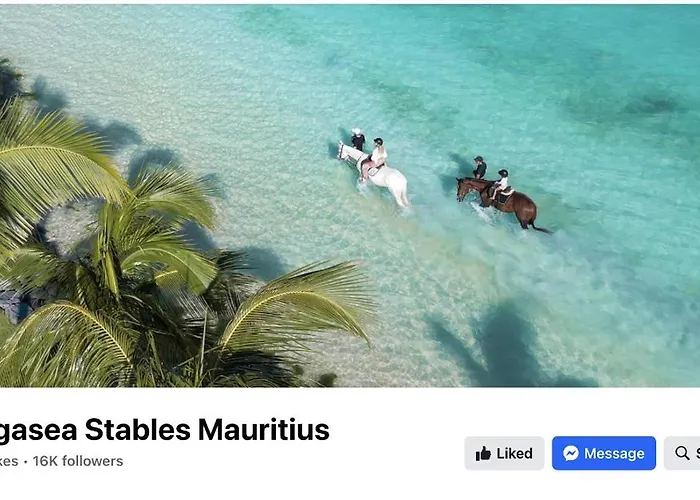Click the grey search button beside Message

(682, 453)
